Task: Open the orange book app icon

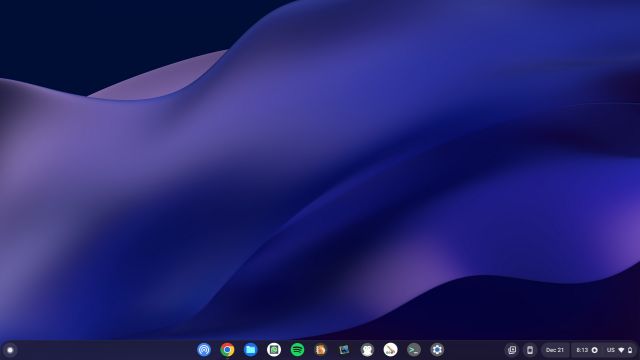Action: pyautogui.click(x=320, y=350)
